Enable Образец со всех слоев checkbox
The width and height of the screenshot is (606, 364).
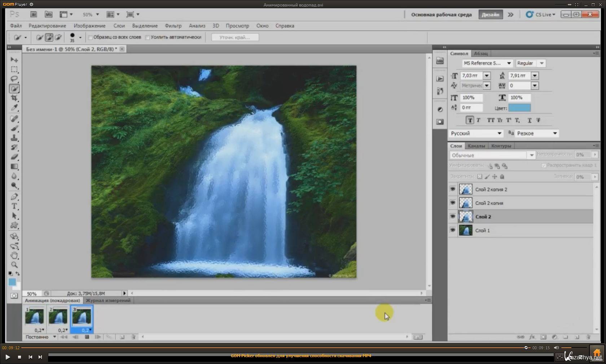pos(91,37)
